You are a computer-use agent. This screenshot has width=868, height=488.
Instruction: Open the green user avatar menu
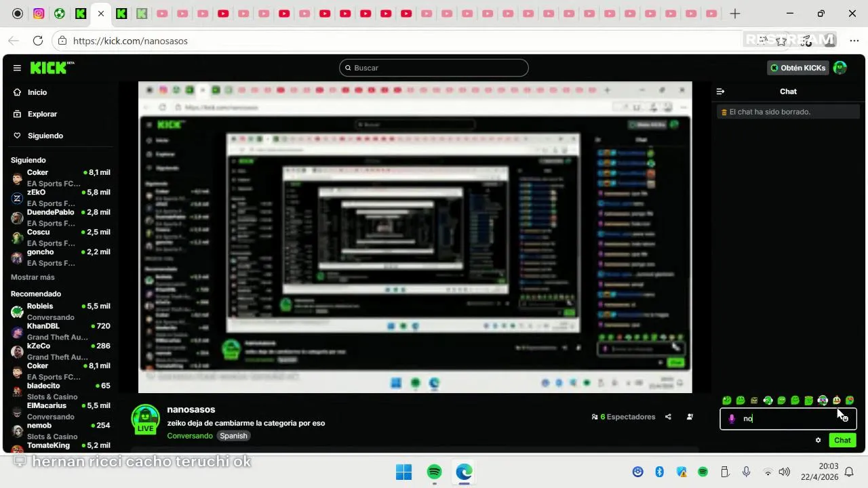[840, 68]
